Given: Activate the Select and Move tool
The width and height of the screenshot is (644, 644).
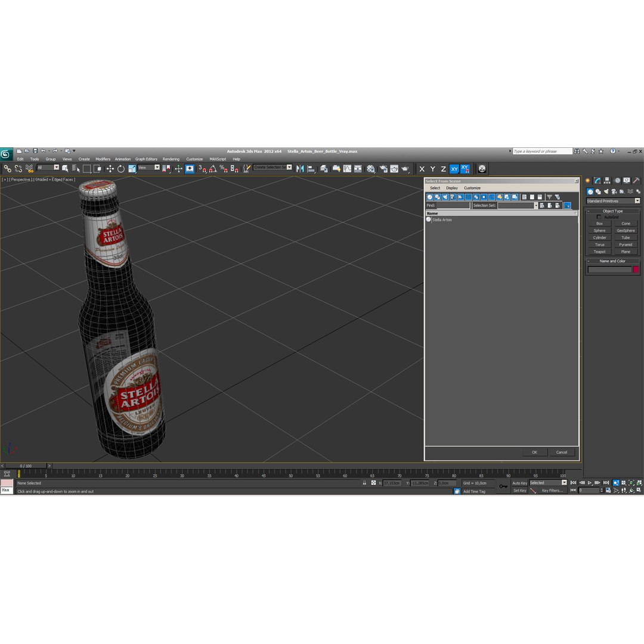Looking at the screenshot, I should click(110, 169).
